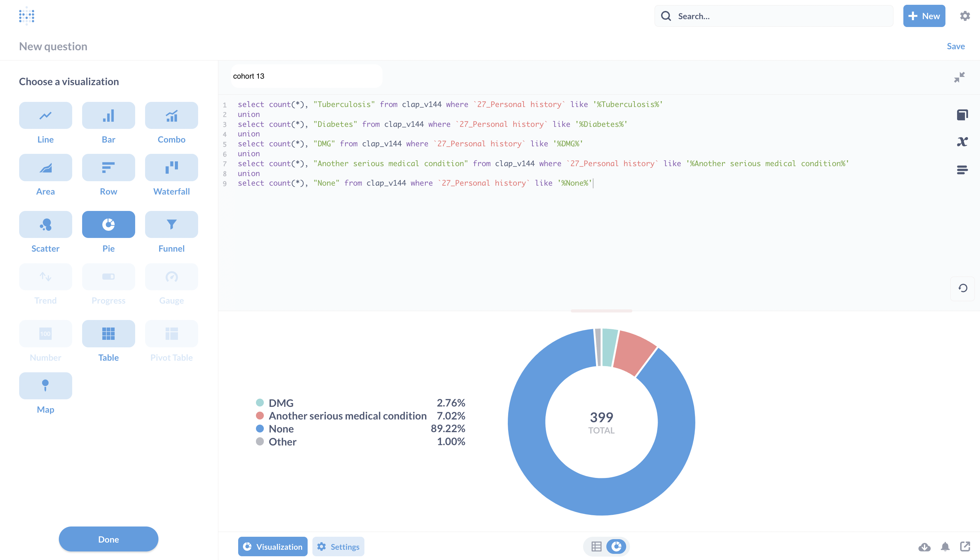Open the Visualization tab button
980x560 pixels.
tap(272, 547)
